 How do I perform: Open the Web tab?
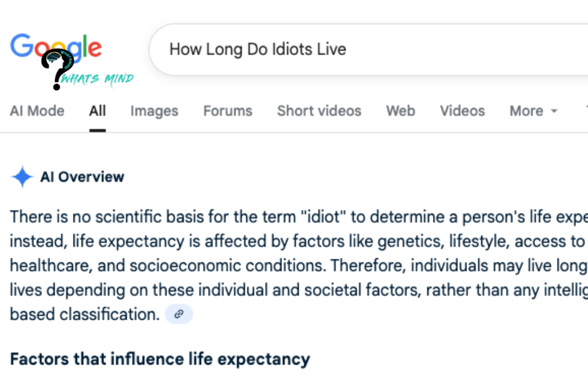400,111
